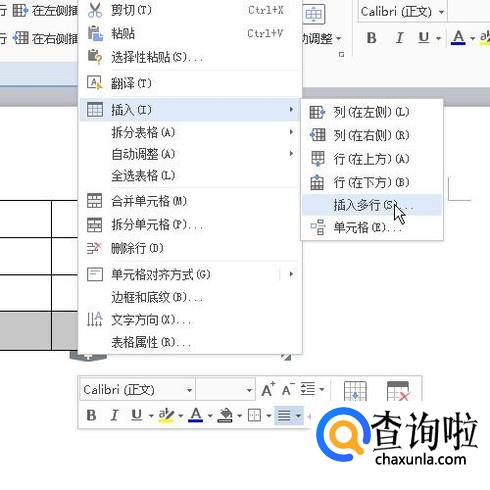
Task: Toggle Bold in the floating mini toolbar
Action: [x=91, y=416]
